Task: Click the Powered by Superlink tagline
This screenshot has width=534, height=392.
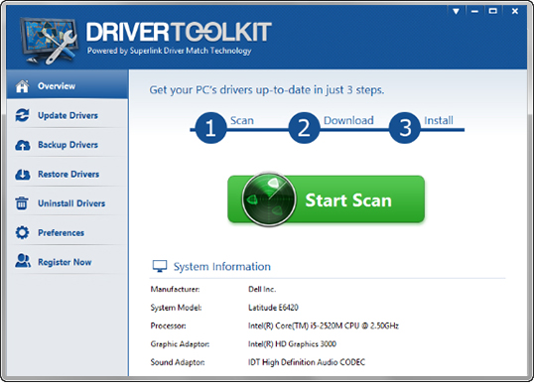Action: click(170, 51)
